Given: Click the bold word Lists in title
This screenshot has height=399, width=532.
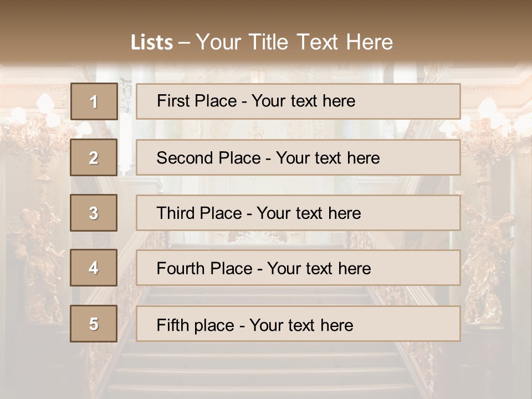Looking at the screenshot, I should click(x=151, y=43).
